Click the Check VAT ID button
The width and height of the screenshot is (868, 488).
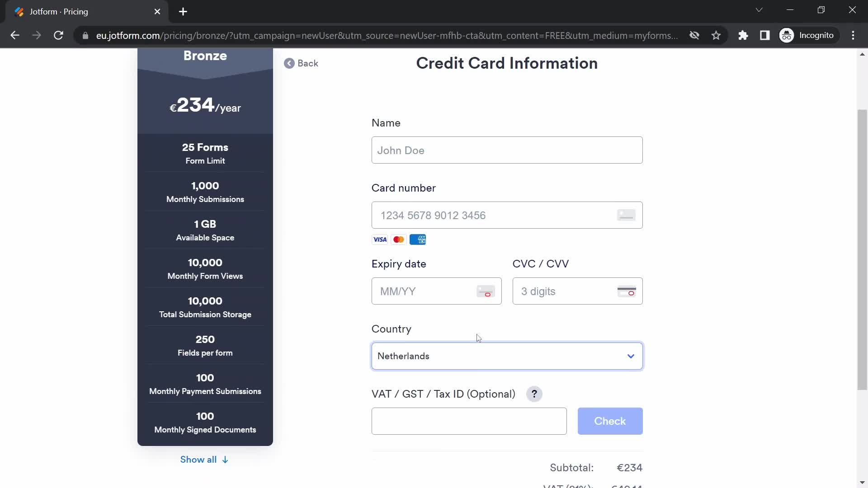click(610, 421)
